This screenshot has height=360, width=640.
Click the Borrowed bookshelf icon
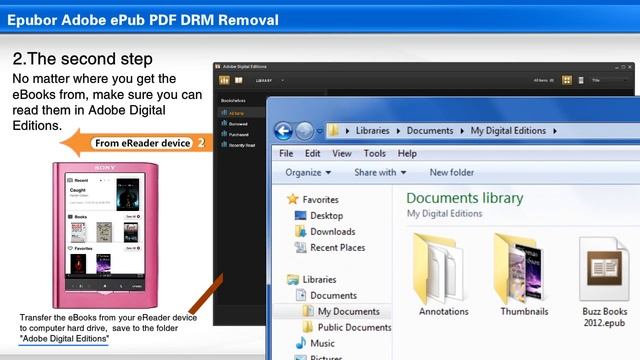click(224, 123)
